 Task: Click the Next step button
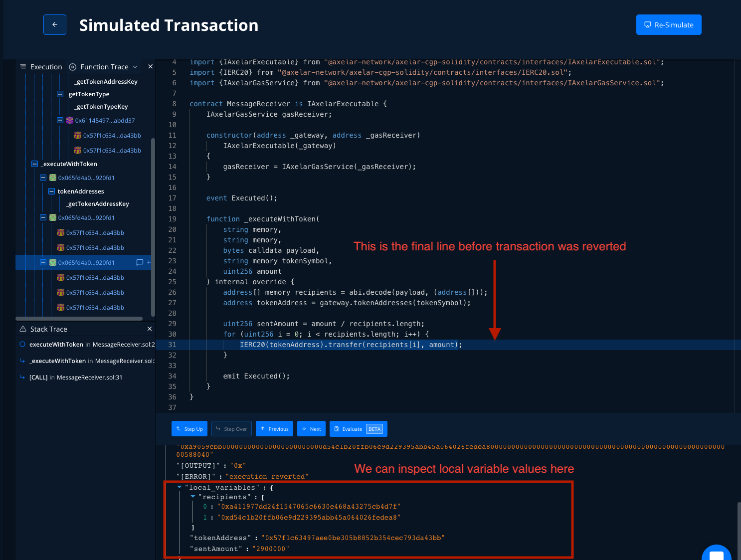point(311,429)
